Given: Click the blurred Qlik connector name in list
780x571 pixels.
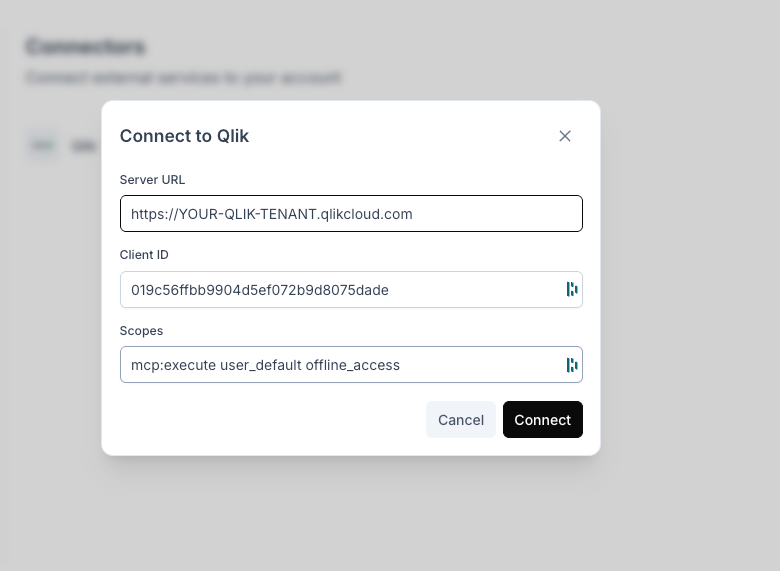Looking at the screenshot, I should pyautogui.click(x=82, y=147).
